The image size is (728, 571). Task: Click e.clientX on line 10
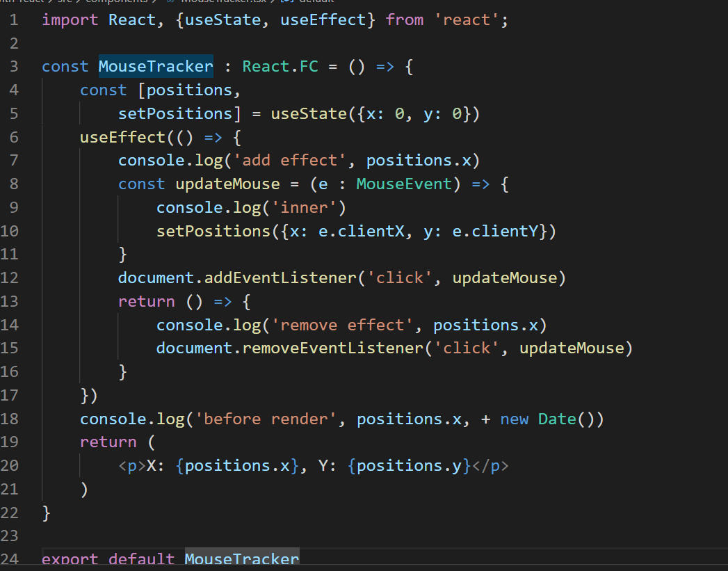click(361, 231)
